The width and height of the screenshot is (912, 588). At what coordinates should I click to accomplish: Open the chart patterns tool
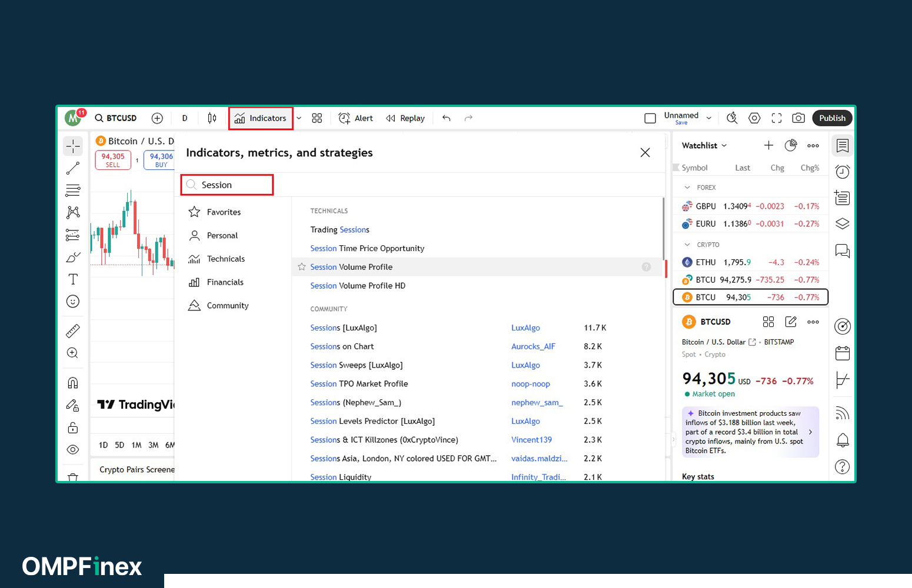point(73,212)
